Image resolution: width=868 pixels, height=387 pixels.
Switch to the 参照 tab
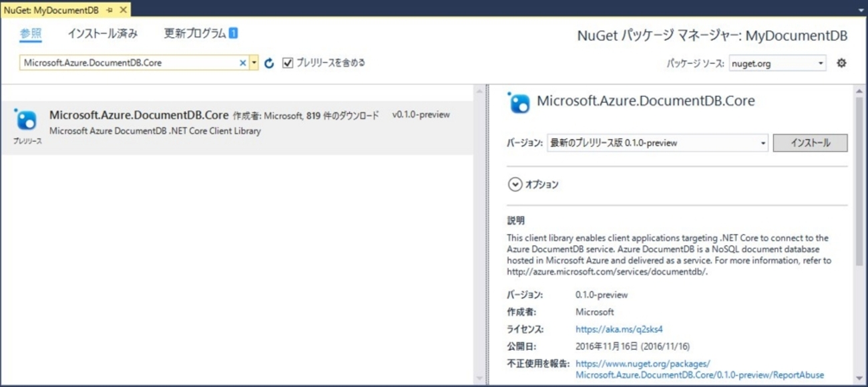[x=31, y=33]
